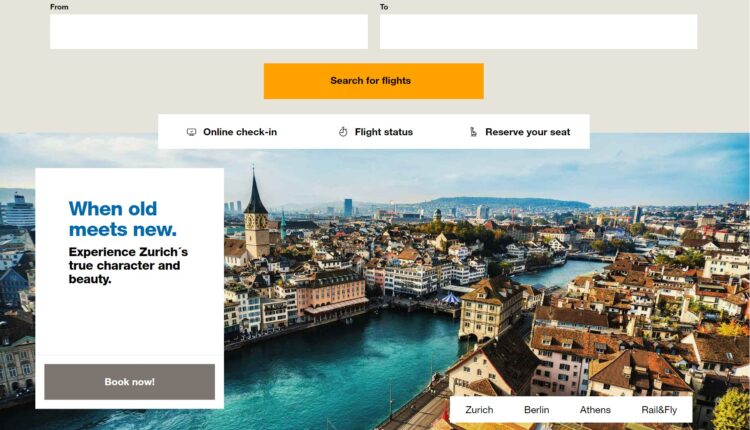
Task: Focus the From departure input field
Action: [x=209, y=32]
